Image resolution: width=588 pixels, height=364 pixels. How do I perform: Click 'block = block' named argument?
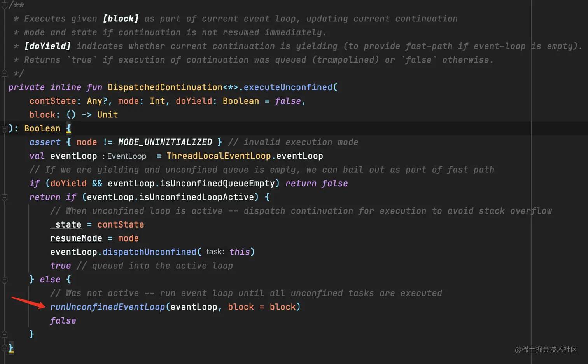(262, 307)
